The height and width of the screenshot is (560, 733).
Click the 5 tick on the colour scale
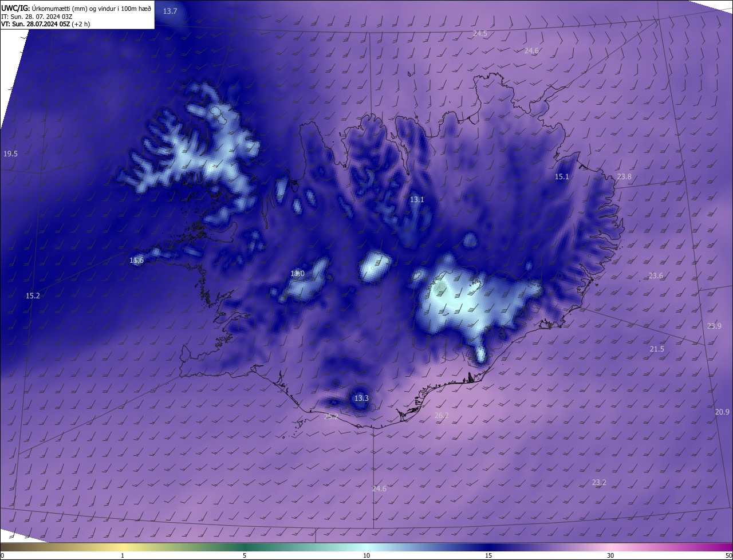coord(245,555)
